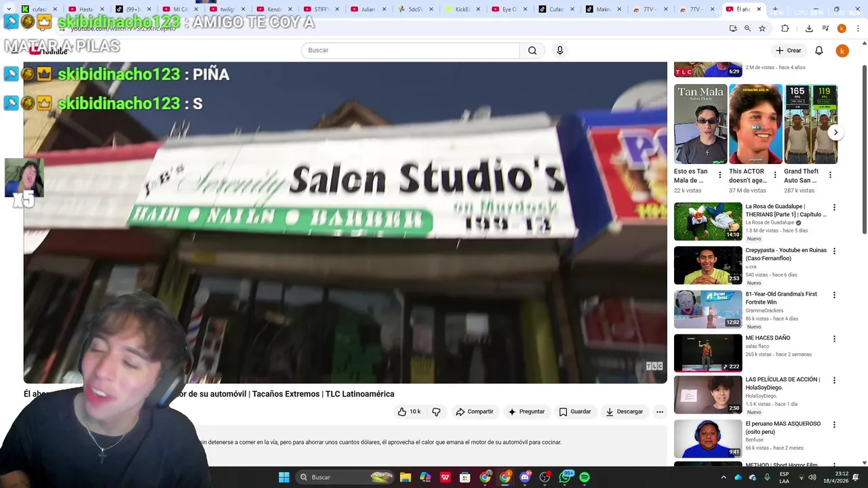Open WhatsApp from the taskbar
Screen dimensions: 868x488
[565, 477]
